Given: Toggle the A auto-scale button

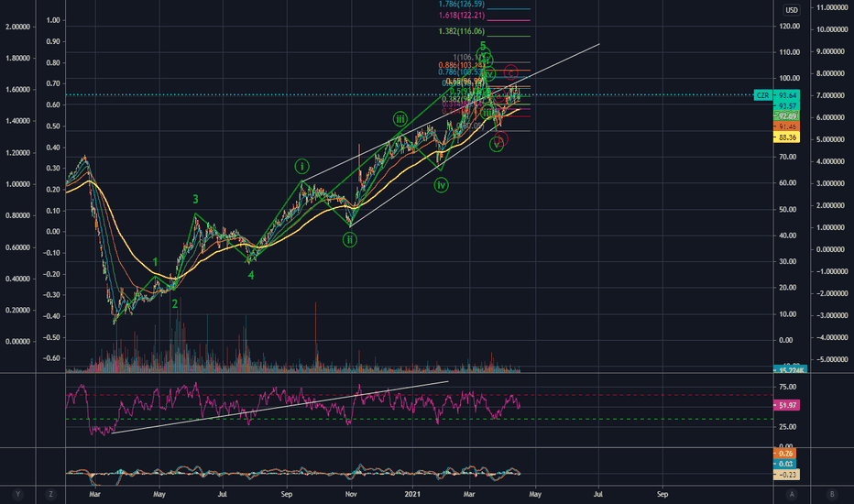Looking at the screenshot, I should (x=792, y=495).
